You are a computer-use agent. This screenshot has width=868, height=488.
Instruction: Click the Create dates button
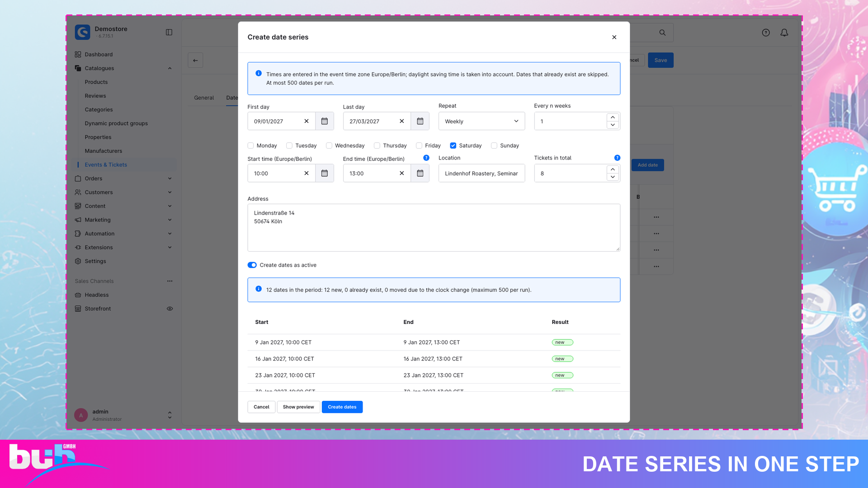tap(342, 407)
